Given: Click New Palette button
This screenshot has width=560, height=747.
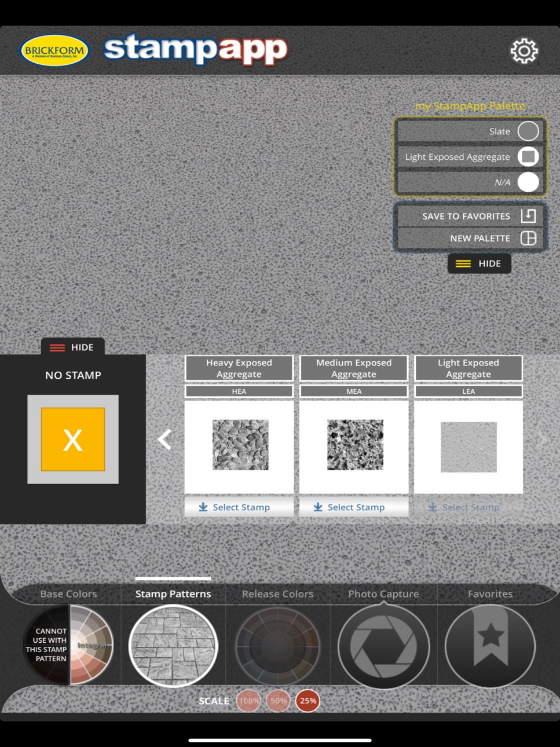Looking at the screenshot, I should (x=470, y=238).
